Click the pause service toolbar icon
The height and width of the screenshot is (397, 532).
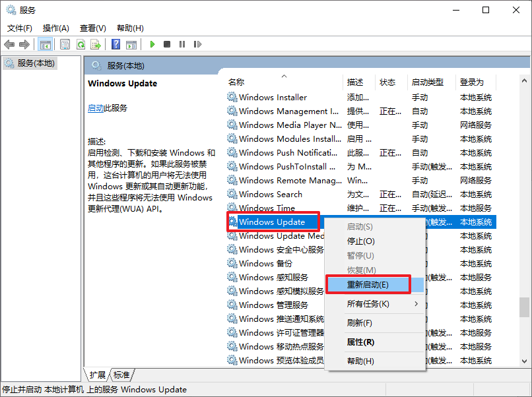[x=182, y=44]
